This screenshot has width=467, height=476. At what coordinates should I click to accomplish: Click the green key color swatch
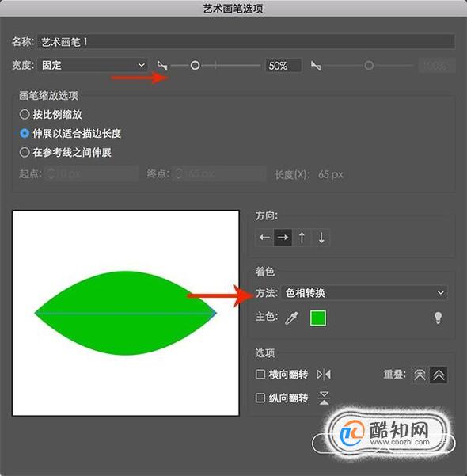tap(318, 318)
